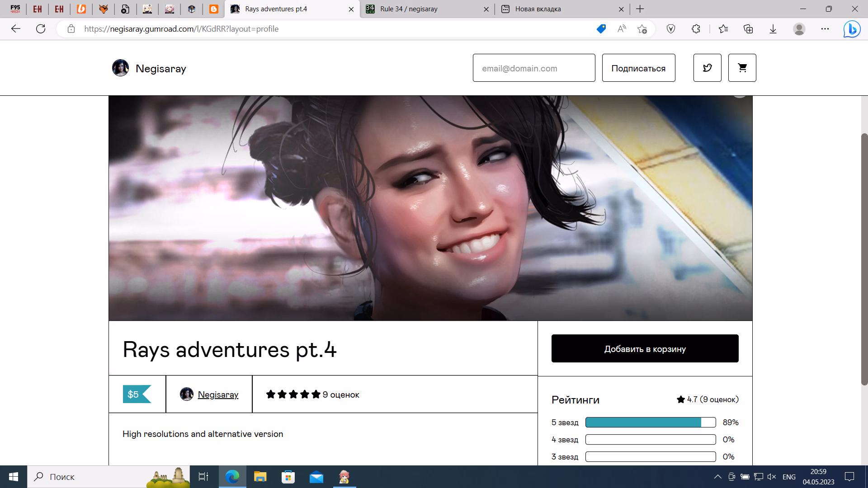This screenshot has width=868, height=488.
Task: Click the email input field
Action: (533, 68)
